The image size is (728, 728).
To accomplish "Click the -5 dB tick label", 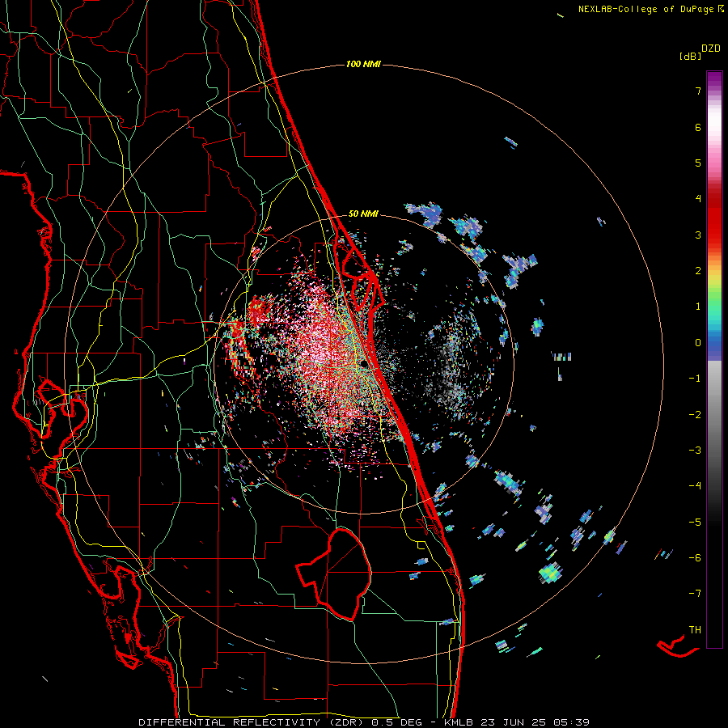I will 695,522.
